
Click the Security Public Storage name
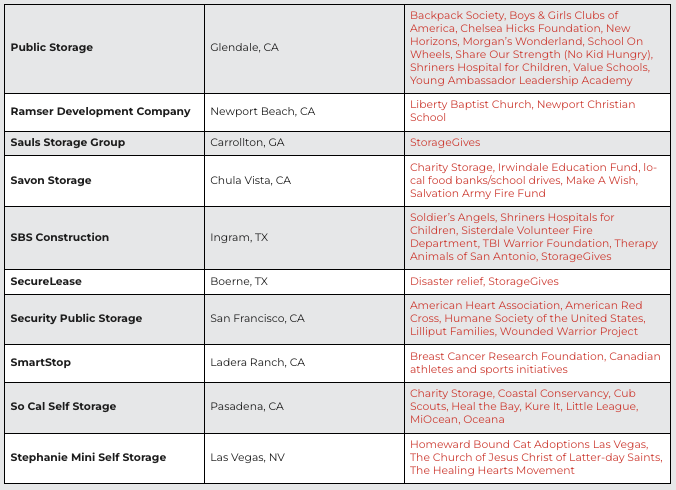(76, 318)
